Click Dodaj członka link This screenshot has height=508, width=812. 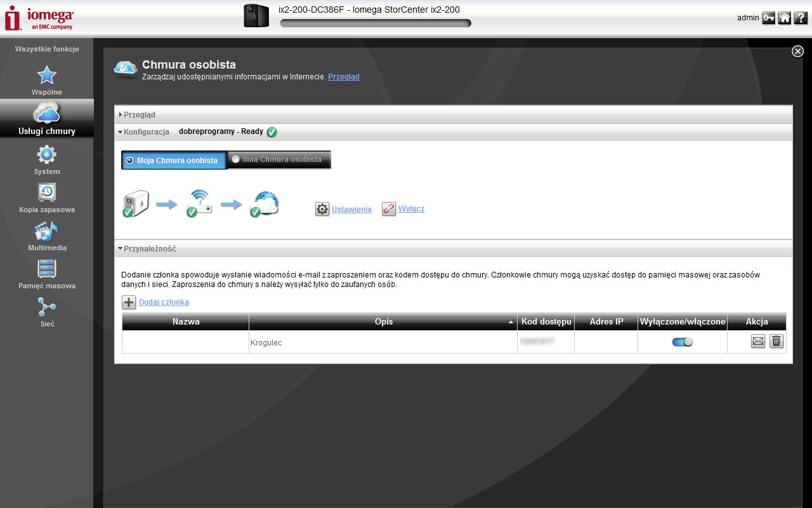point(164,302)
